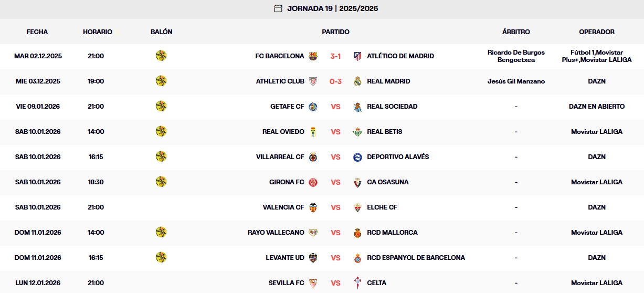Open the 0-3 Athletic vs Real Madrid result
This screenshot has width=644, height=293.
[x=335, y=81]
